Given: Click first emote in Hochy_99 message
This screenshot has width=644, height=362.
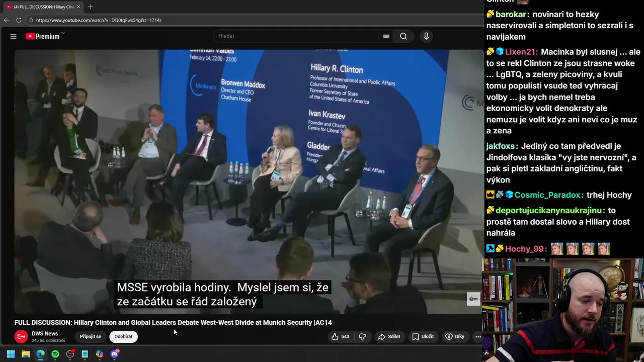Looking at the screenshot, I should (x=557, y=249).
